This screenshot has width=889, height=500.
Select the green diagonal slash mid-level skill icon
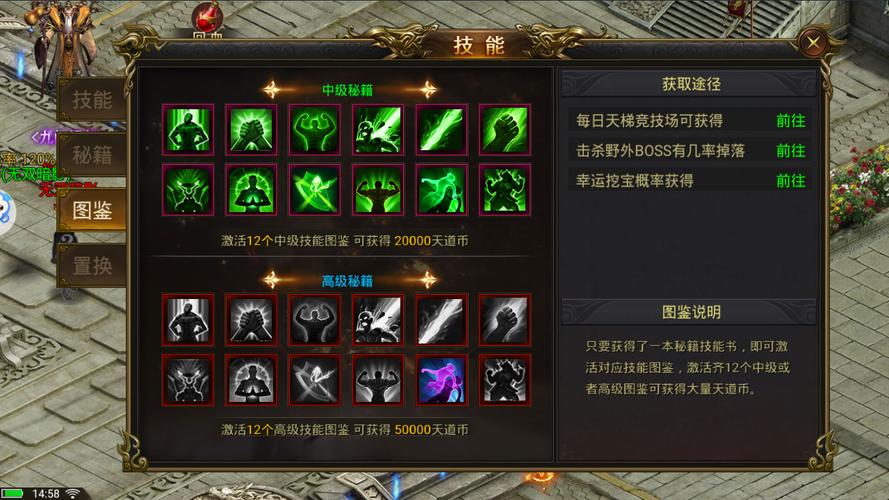click(441, 130)
